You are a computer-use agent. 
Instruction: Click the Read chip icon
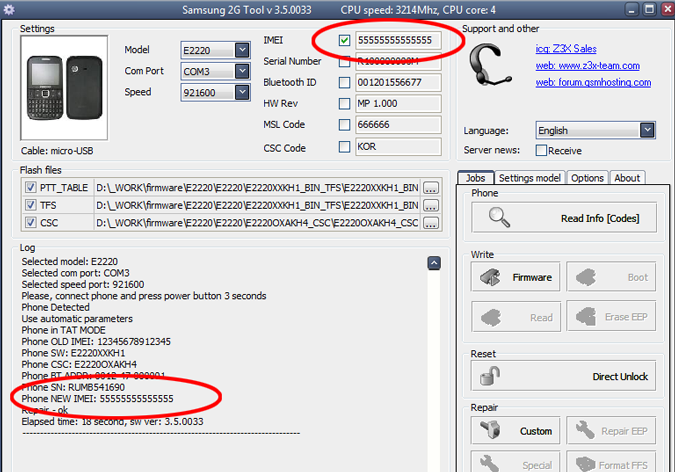pos(491,317)
